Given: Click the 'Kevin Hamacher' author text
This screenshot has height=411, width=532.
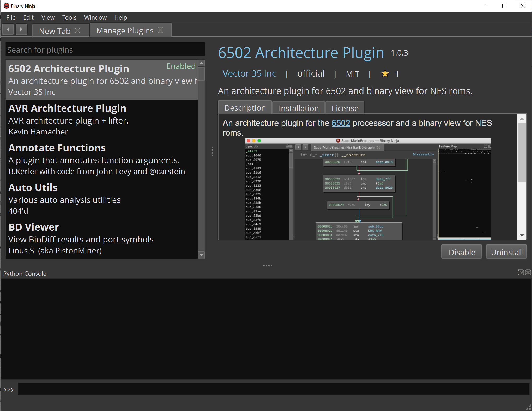Looking at the screenshot, I should coord(38,132).
